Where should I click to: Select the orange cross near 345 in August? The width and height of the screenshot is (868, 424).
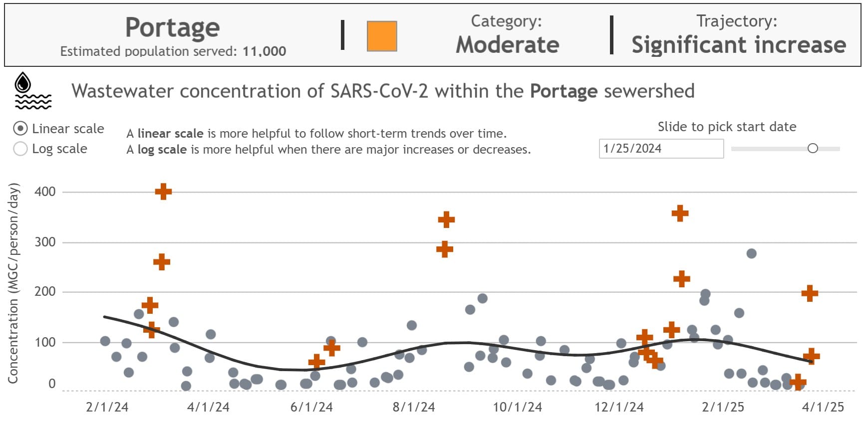(446, 219)
